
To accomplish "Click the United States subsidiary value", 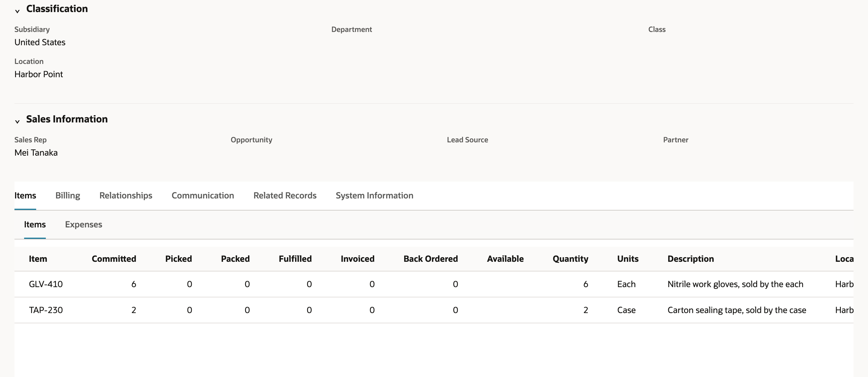I will [40, 42].
